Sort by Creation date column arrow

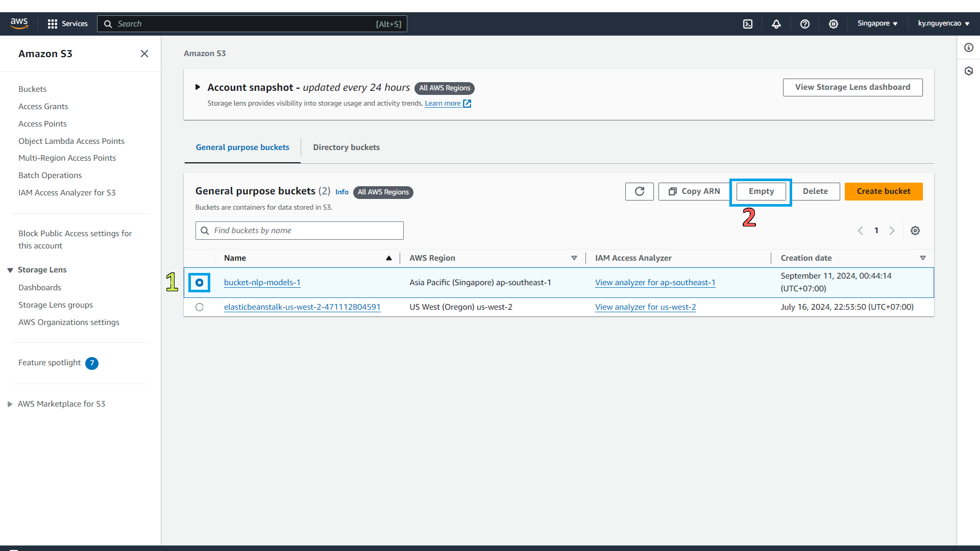point(923,258)
